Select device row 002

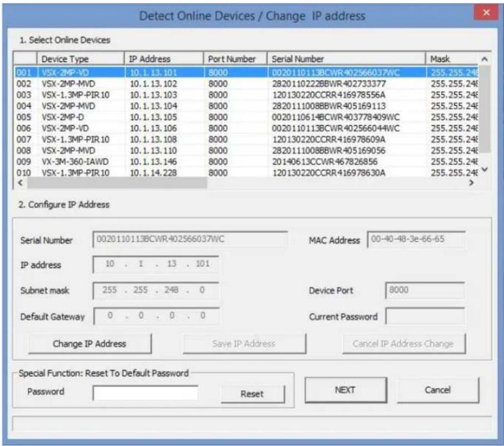pos(246,84)
